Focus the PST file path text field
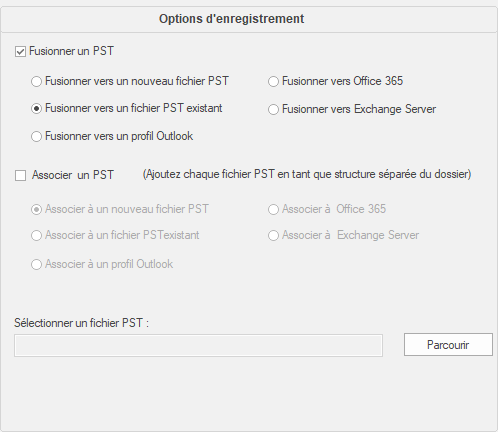Screen dimensions: 498x432 (x=198, y=346)
